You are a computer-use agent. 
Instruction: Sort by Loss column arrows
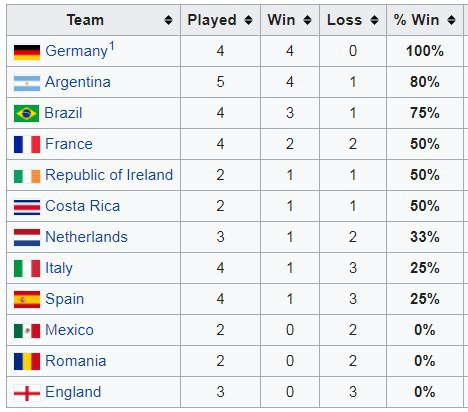tap(374, 20)
